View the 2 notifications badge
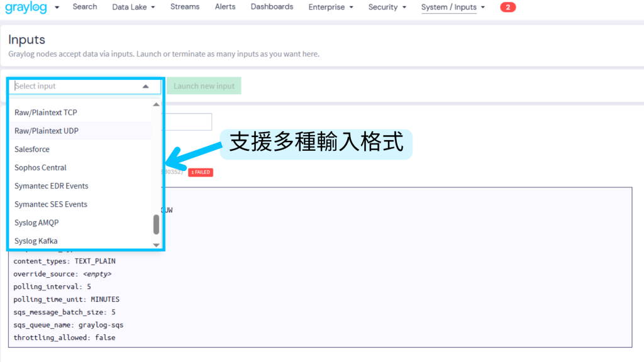This screenshot has height=362, width=644. pyautogui.click(x=508, y=7)
